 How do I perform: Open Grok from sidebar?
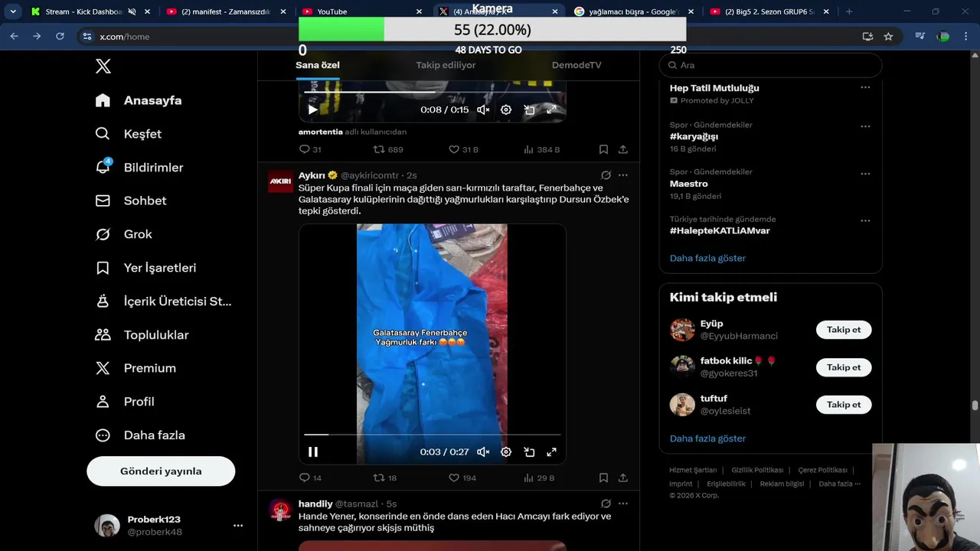(123, 234)
